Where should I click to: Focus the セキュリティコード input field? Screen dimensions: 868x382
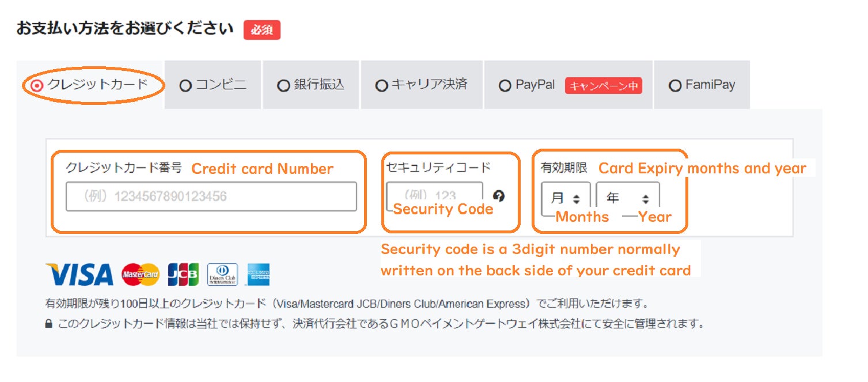point(435,195)
